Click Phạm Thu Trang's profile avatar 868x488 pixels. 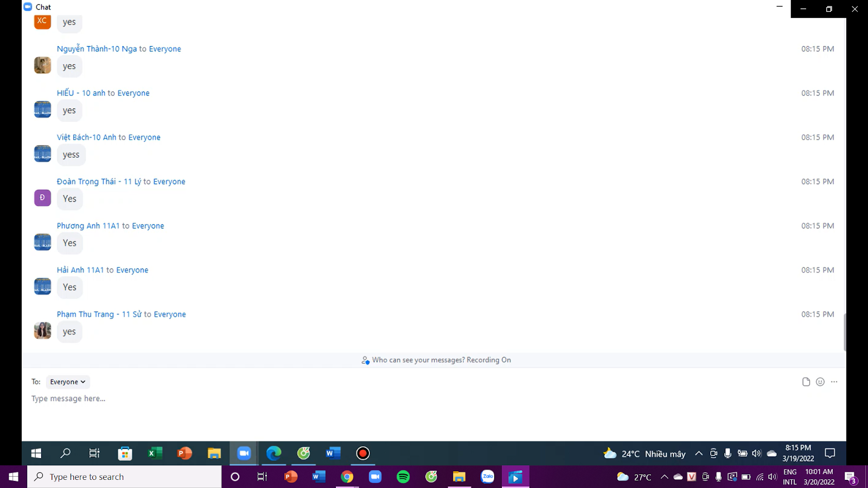click(x=42, y=330)
